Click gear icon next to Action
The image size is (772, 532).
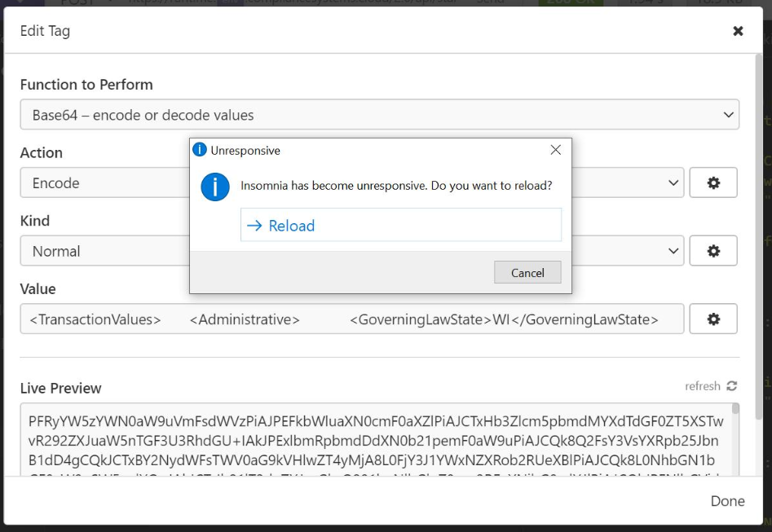pyautogui.click(x=713, y=182)
